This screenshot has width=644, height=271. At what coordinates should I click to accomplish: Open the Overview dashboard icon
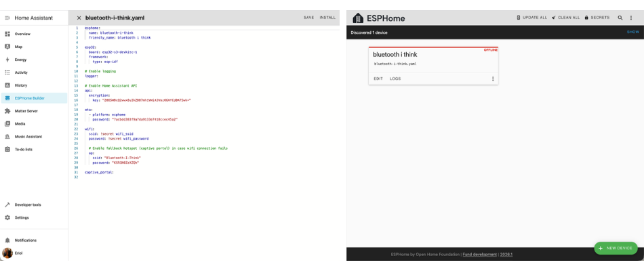coord(7,34)
